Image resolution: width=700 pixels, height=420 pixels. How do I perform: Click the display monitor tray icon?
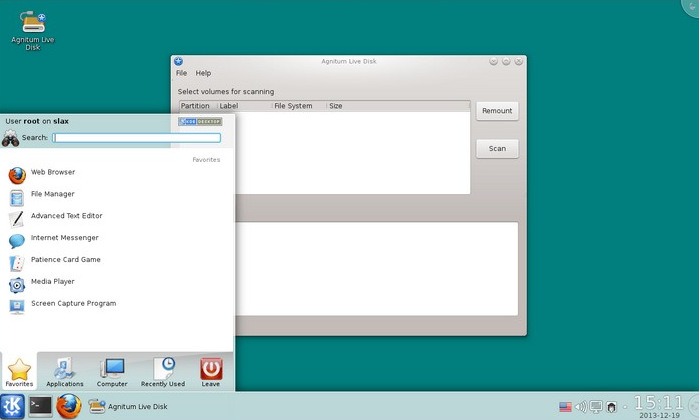click(x=596, y=407)
